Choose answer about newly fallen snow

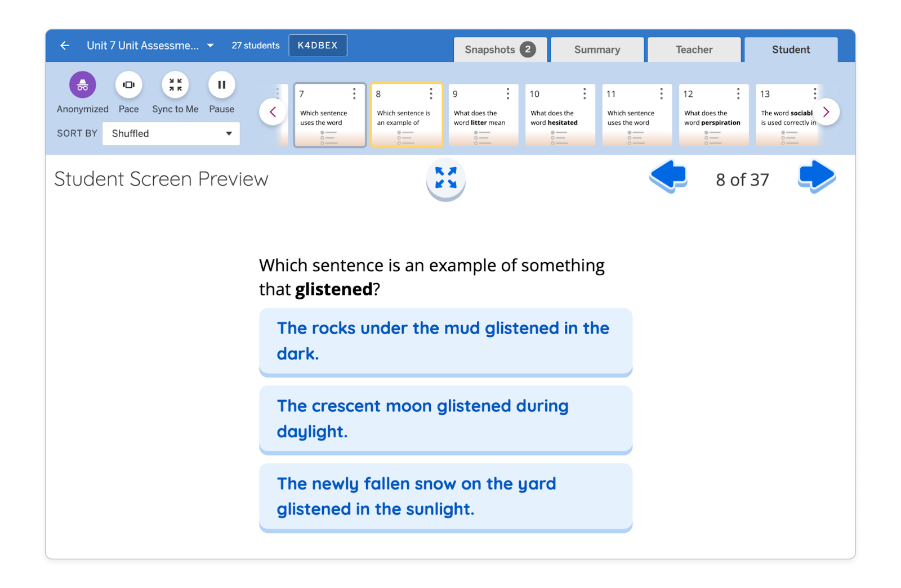445,496
